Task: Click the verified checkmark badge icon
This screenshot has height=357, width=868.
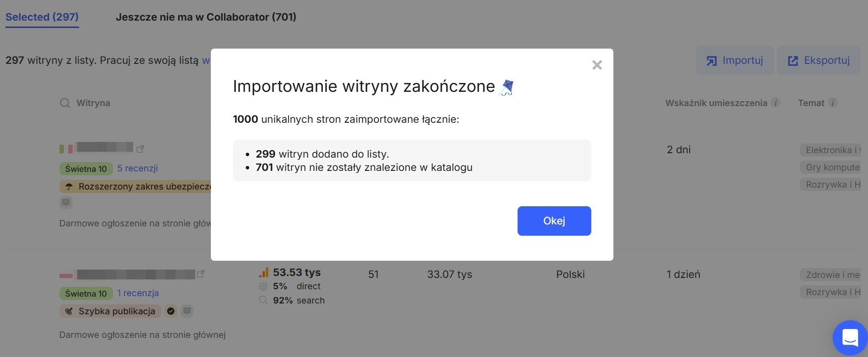Action: coord(171,311)
